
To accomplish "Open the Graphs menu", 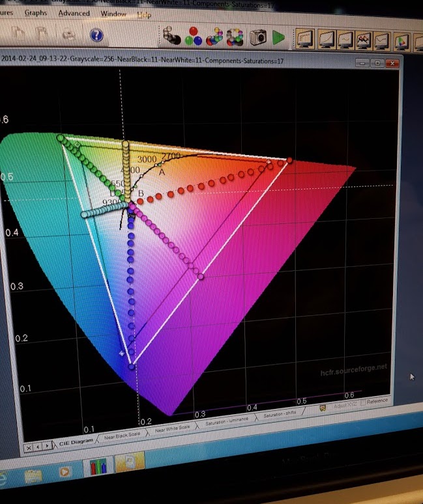I will click(x=35, y=12).
